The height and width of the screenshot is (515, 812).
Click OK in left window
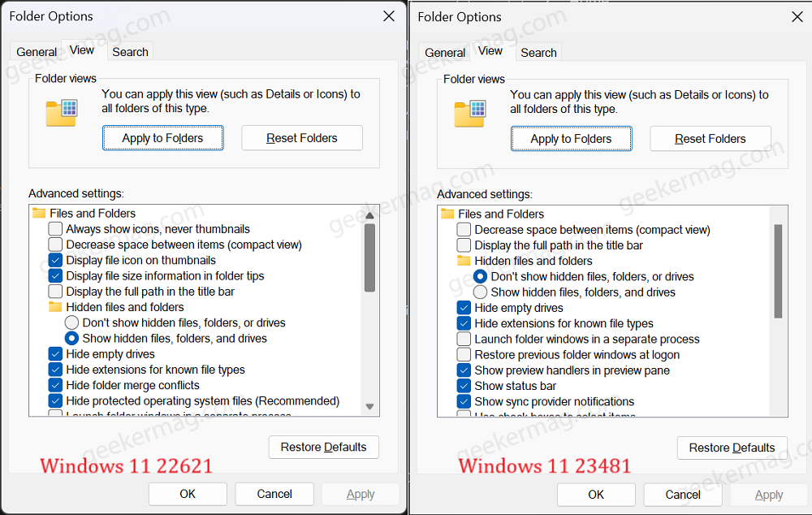click(x=188, y=494)
